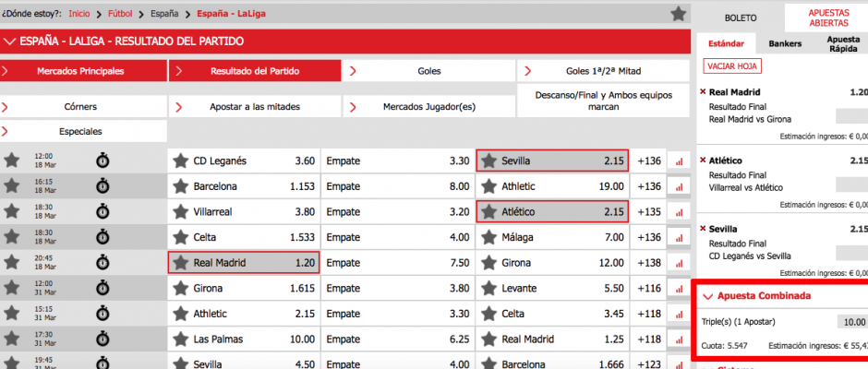Click the Triple(s) stake field showing 10.00

click(852, 323)
